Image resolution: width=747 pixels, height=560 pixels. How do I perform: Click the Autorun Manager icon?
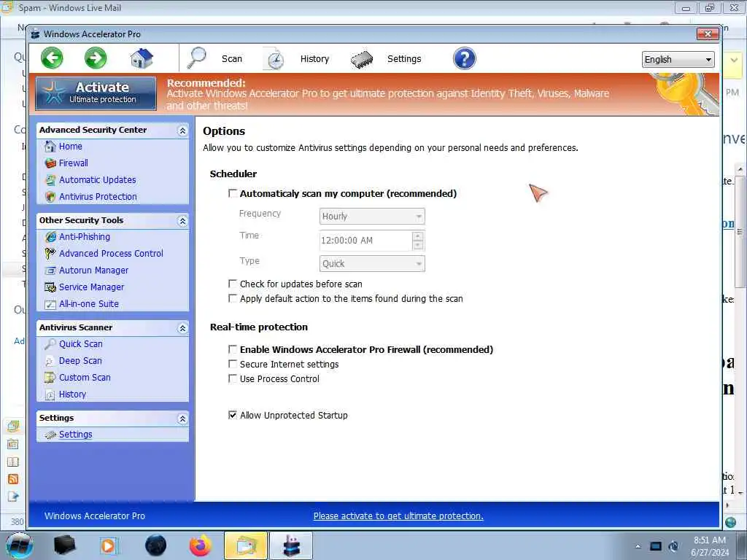coord(50,271)
